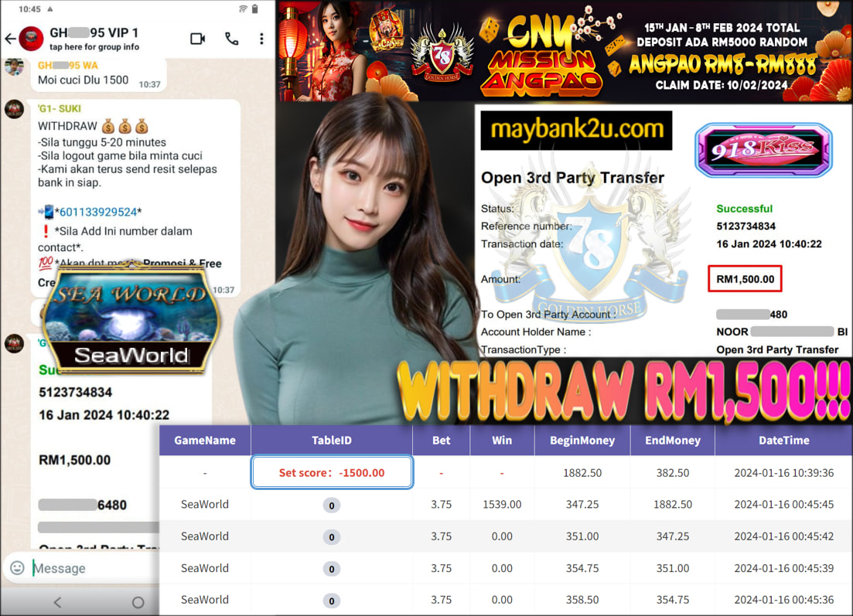
Task: Click the 'Open 3rd Party Transfer' receipt heading
Action: [x=572, y=178]
